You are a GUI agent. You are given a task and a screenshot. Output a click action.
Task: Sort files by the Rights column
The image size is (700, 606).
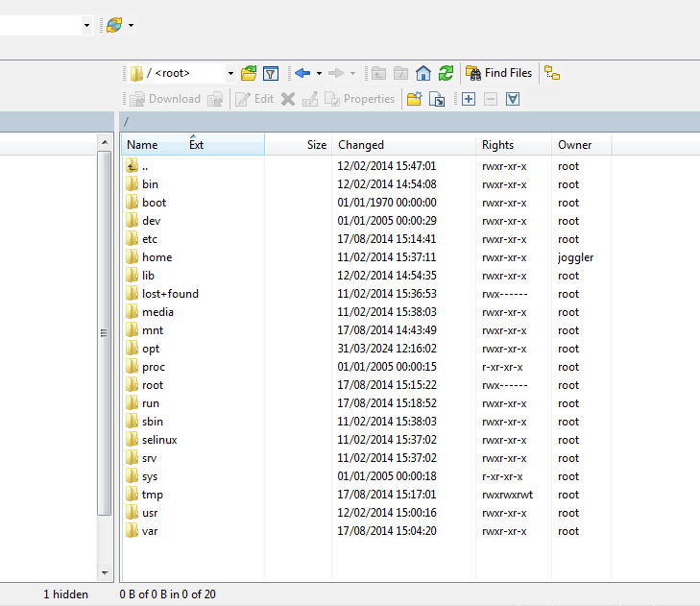(497, 145)
